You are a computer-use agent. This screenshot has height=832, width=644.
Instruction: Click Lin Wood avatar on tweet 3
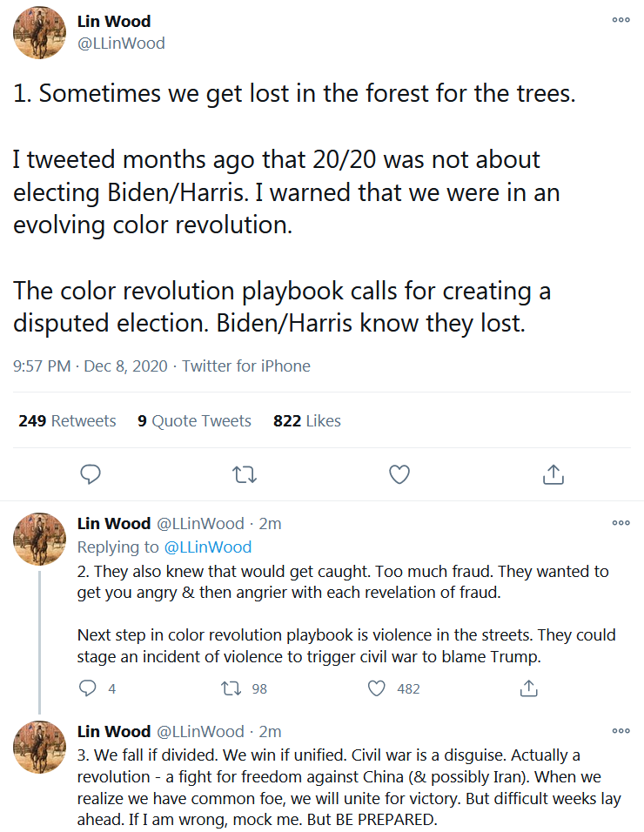(39, 747)
